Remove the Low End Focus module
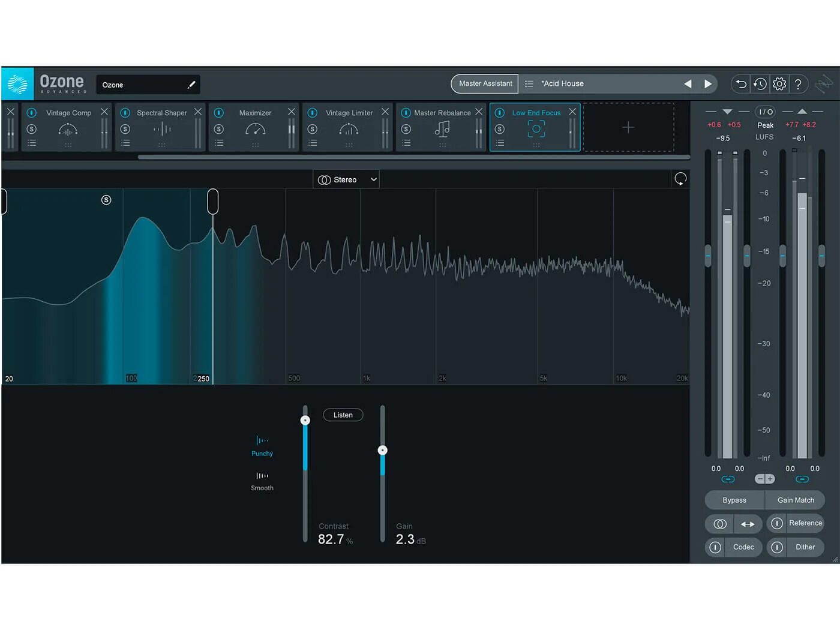Image resolution: width=840 pixels, height=630 pixels. click(572, 112)
